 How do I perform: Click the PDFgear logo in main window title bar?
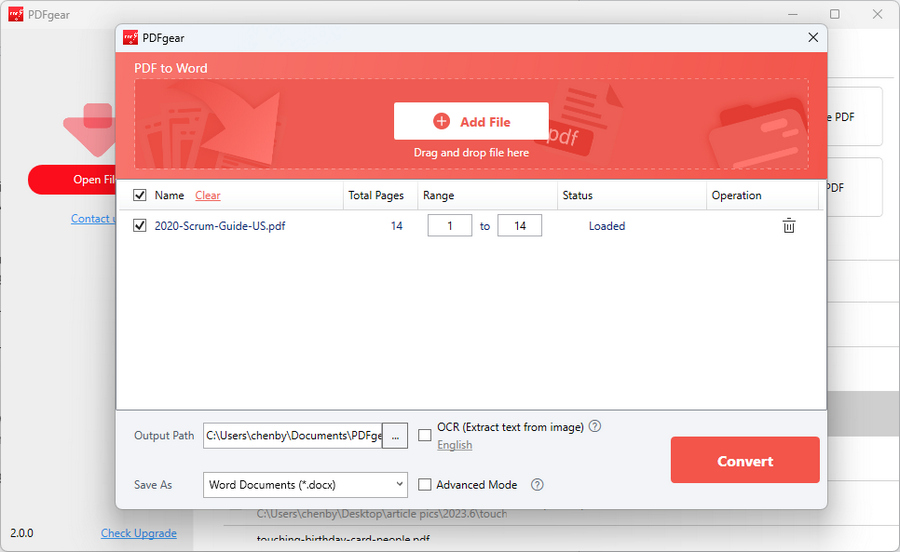click(16, 14)
